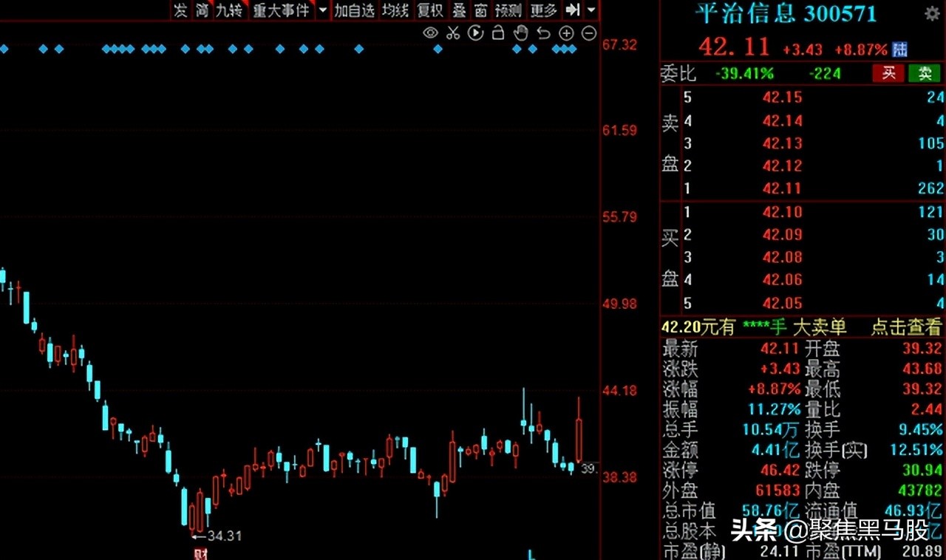Zoom in with the plus circle icon

coord(566,33)
